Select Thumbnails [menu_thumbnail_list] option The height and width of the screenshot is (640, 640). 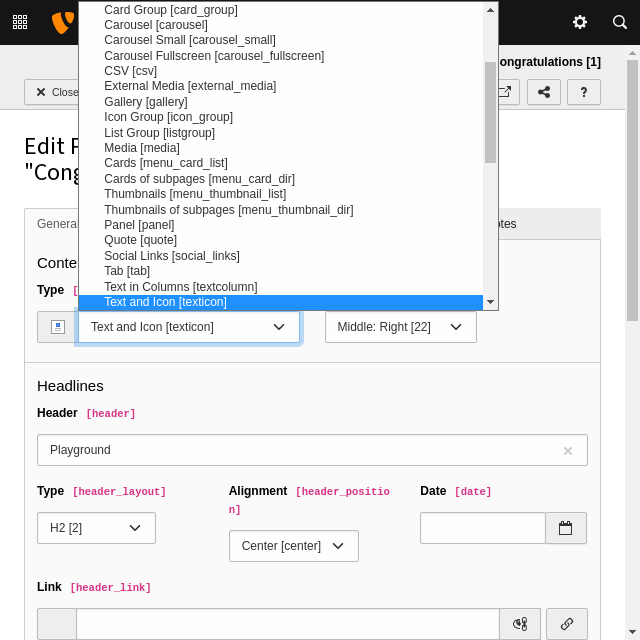[281, 194]
